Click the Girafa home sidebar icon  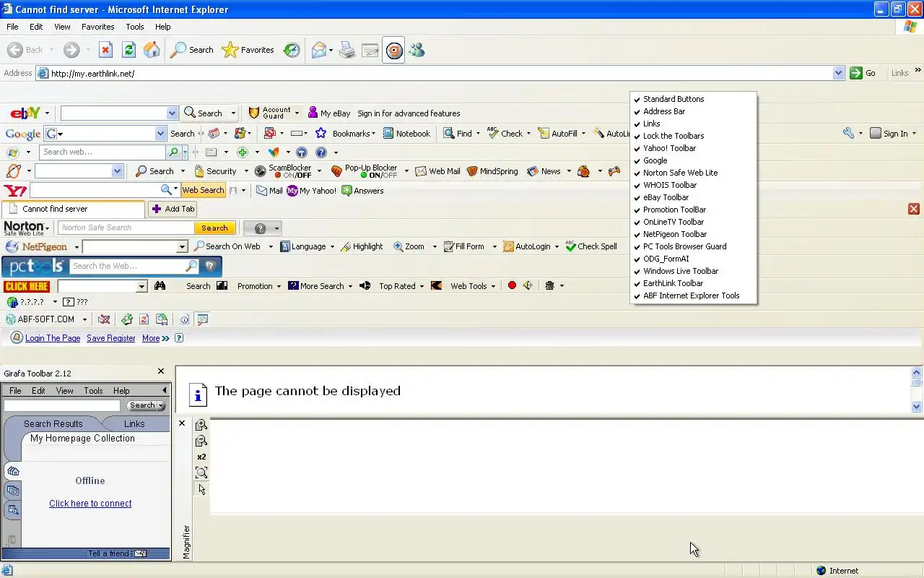tap(13, 471)
